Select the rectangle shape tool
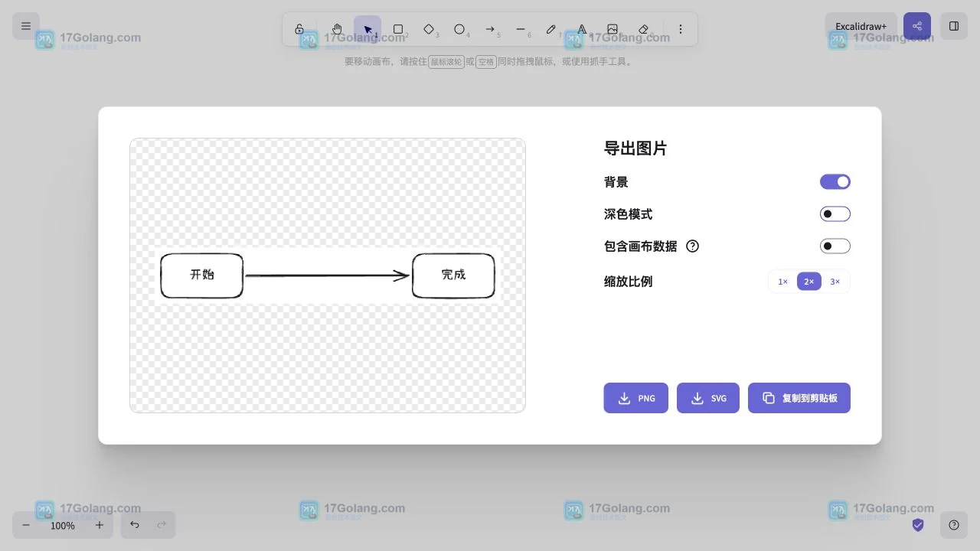The image size is (980, 551). [x=398, y=29]
